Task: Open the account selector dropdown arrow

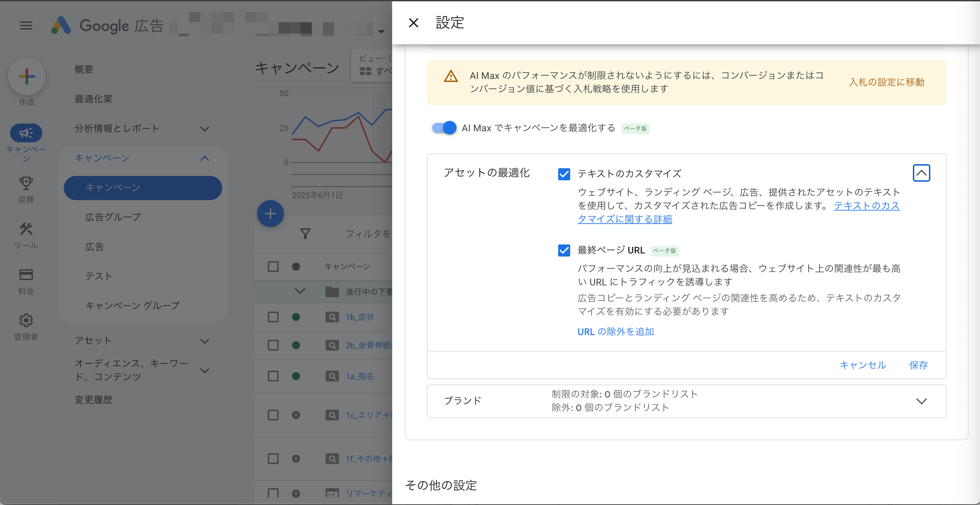Action: tap(381, 31)
